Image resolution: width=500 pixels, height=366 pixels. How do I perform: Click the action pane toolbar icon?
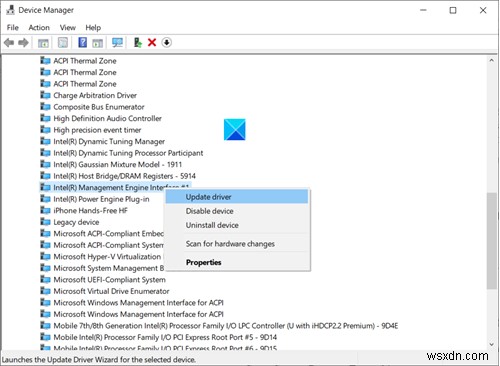[97, 43]
